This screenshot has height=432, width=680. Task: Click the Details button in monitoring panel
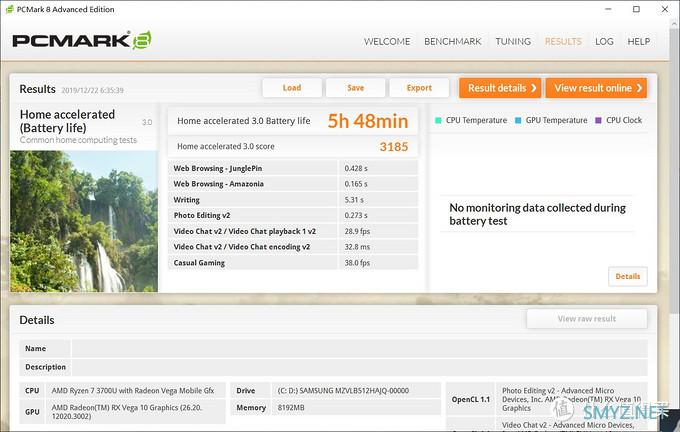(x=628, y=276)
